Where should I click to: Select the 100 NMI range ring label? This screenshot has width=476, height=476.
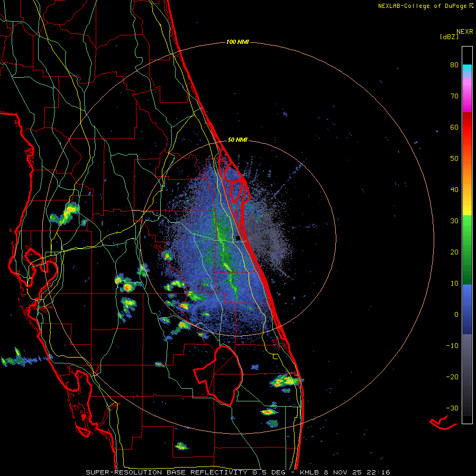coord(237,42)
